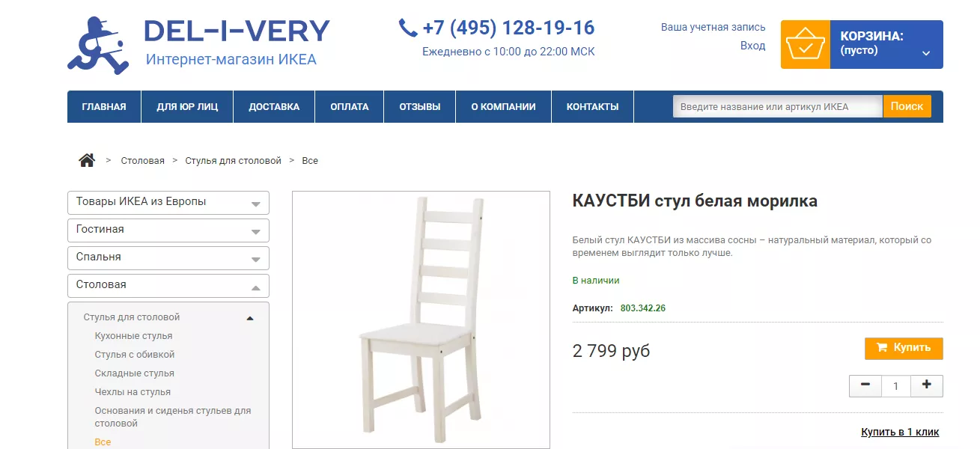Image resolution: width=980 pixels, height=449 pixels.
Task: Open the Доставка menu item
Action: [274, 106]
